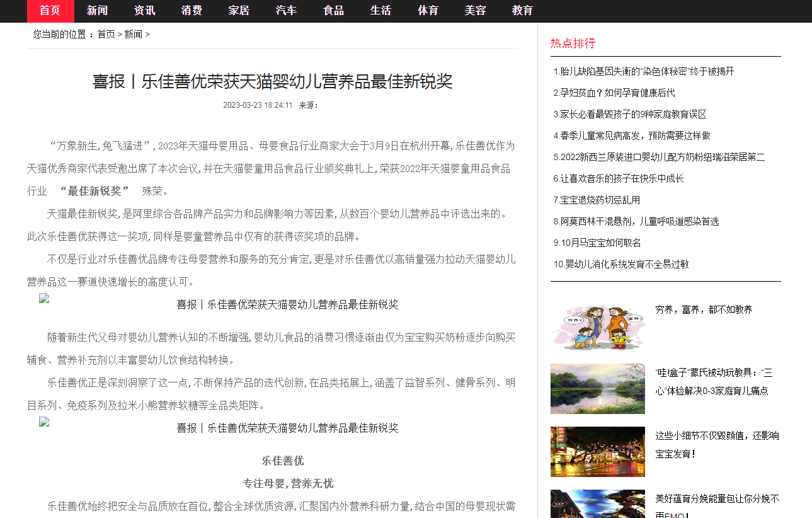Open the 首页 tab in the navigation bar
Image resolution: width=812 pixels, height=518 pixels.
[x=50, y=11]
